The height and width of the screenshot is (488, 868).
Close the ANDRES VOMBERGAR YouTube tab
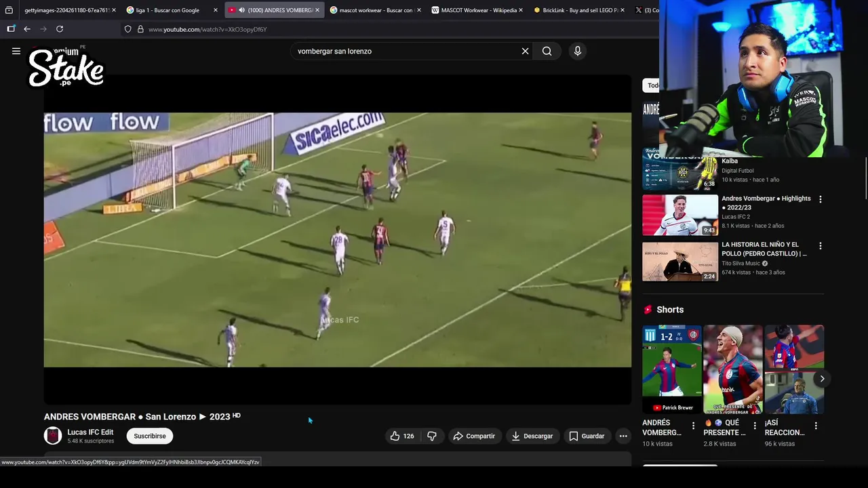[x=317, y=10]
